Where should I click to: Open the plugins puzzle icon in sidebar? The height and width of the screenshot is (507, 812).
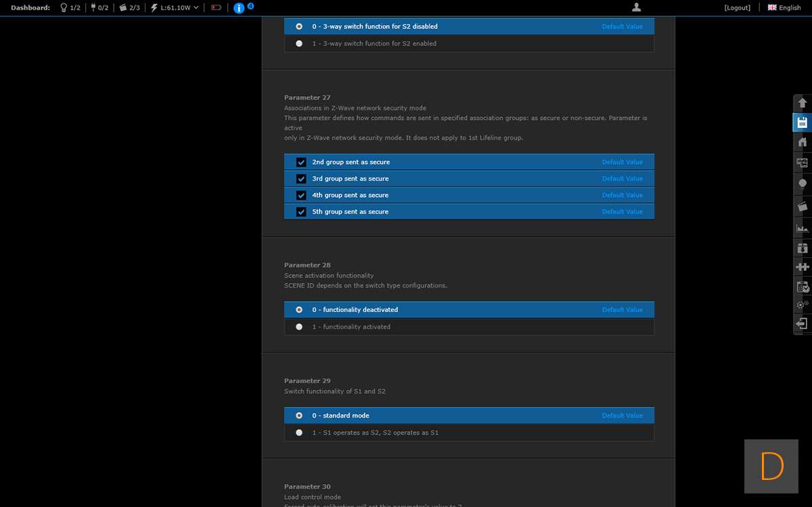pos(803,267)
